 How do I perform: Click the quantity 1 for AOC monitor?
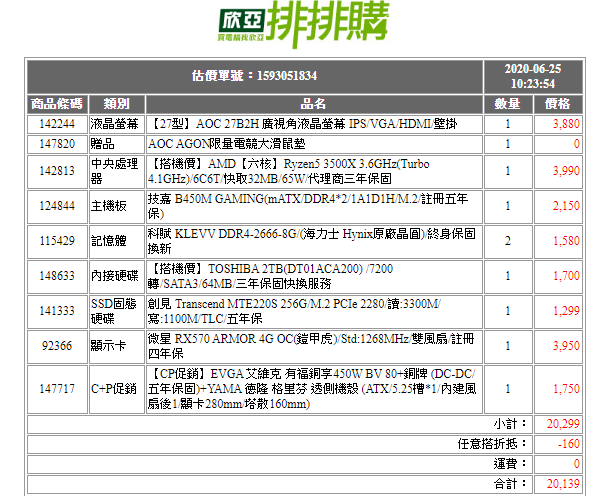pyautogui.click(x=508, y=124)
